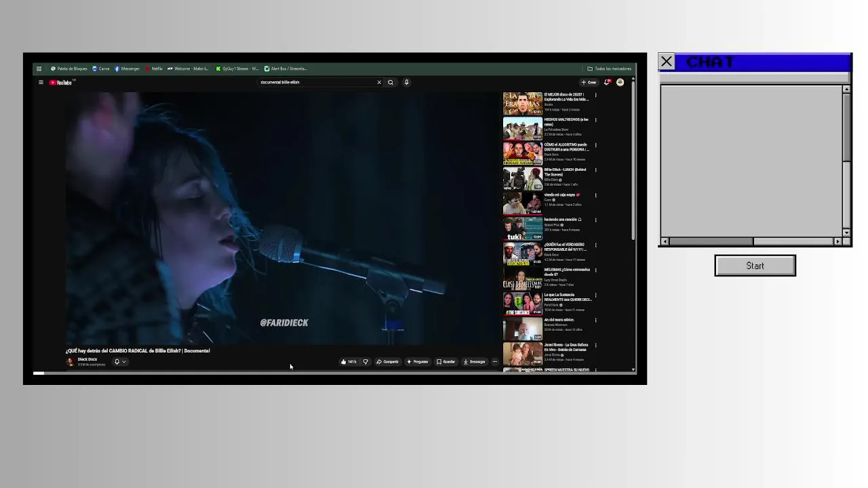Close the CHAT panel with the X
Image resolution: width=868 pixels, height=488 pixels.
coord(667,62)
